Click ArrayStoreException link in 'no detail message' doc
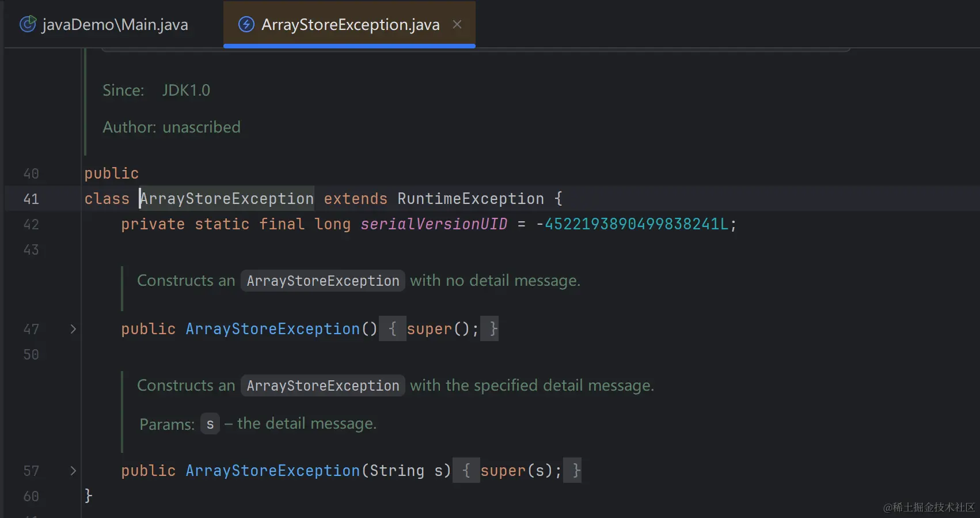 [x=322, y=281]
